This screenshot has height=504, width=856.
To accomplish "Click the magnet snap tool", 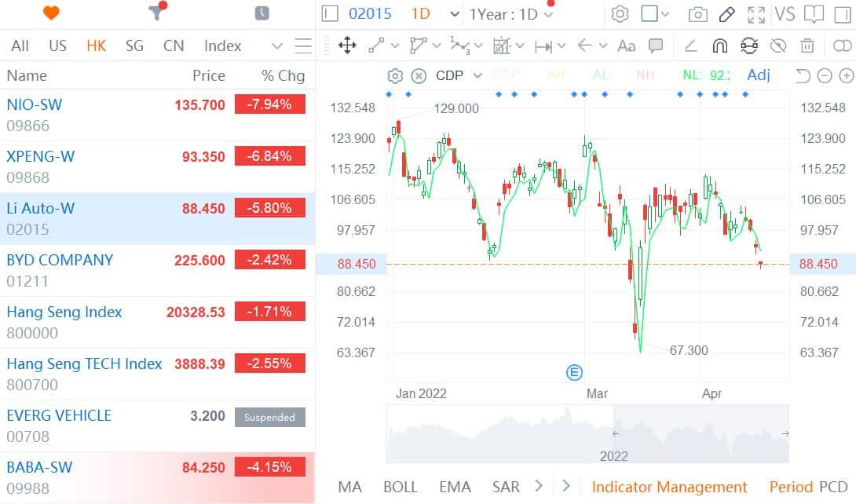I will tap(719, 46).
